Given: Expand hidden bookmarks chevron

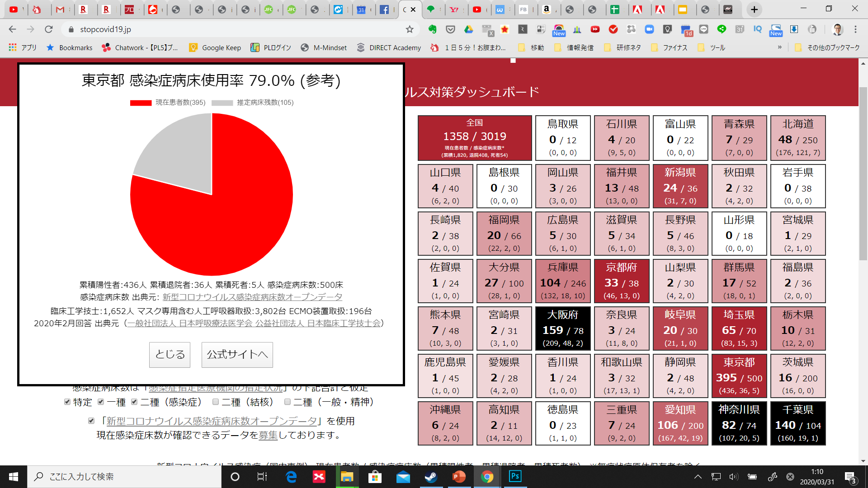Looking at the screenshot, I should tap(779, 47).
